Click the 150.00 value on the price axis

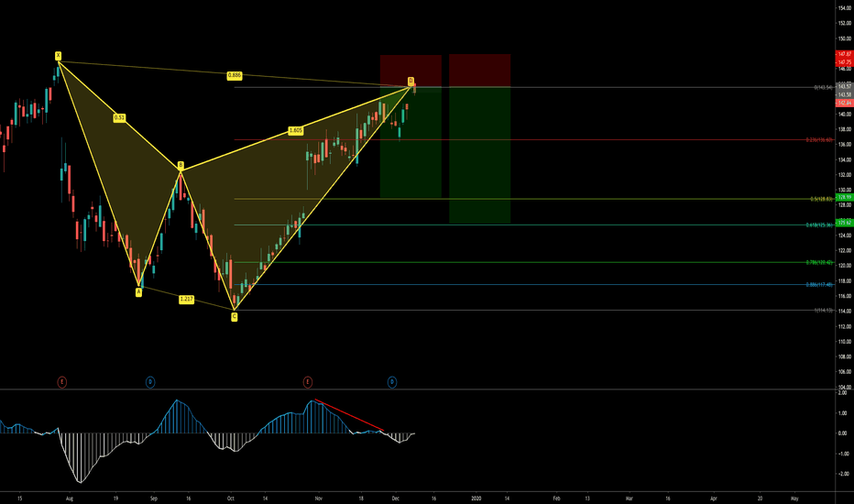coord(845,38)
